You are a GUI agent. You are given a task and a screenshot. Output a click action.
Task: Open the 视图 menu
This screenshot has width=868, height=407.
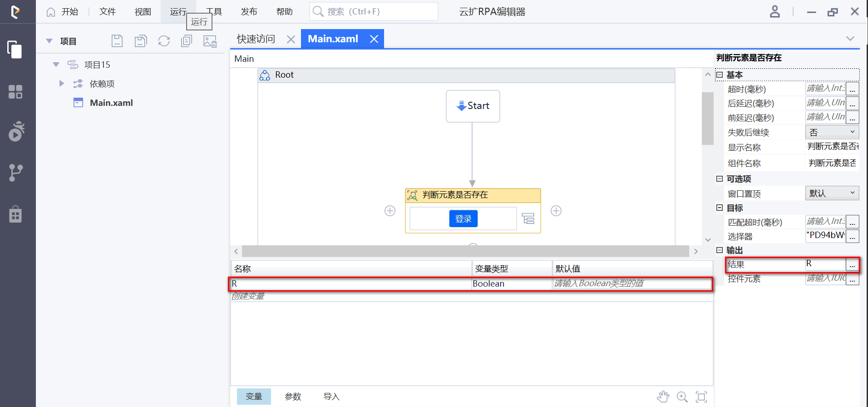(x=143, y=12)
